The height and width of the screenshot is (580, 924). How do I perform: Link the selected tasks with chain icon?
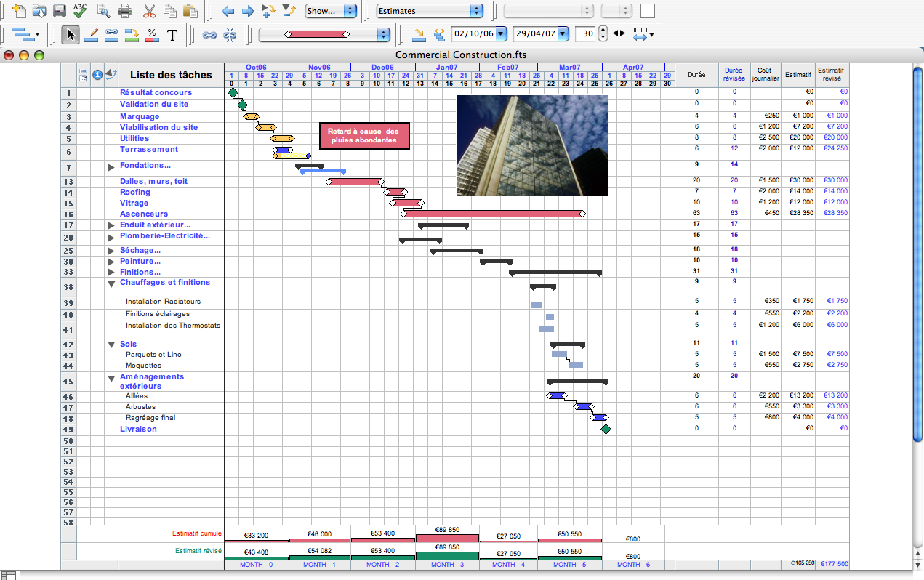pyautogui.click(x=209, y=34)
